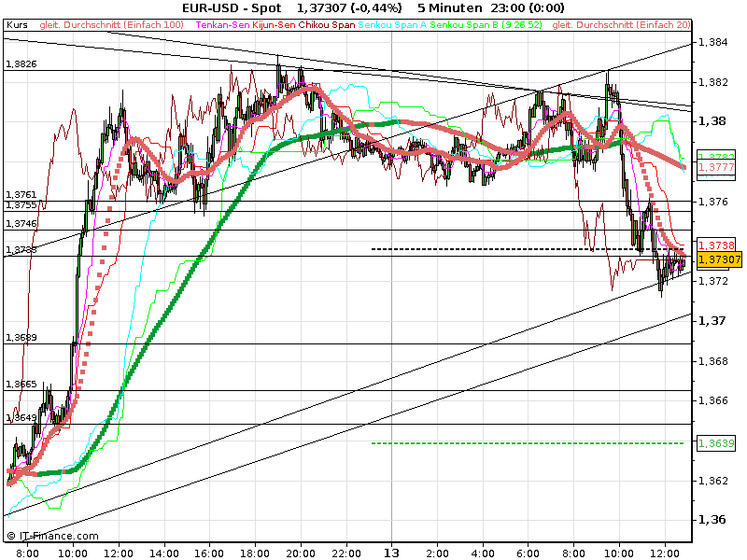747x560 pixels.
Task: Click the 22:00 time axis label
Action: (345, 553)
